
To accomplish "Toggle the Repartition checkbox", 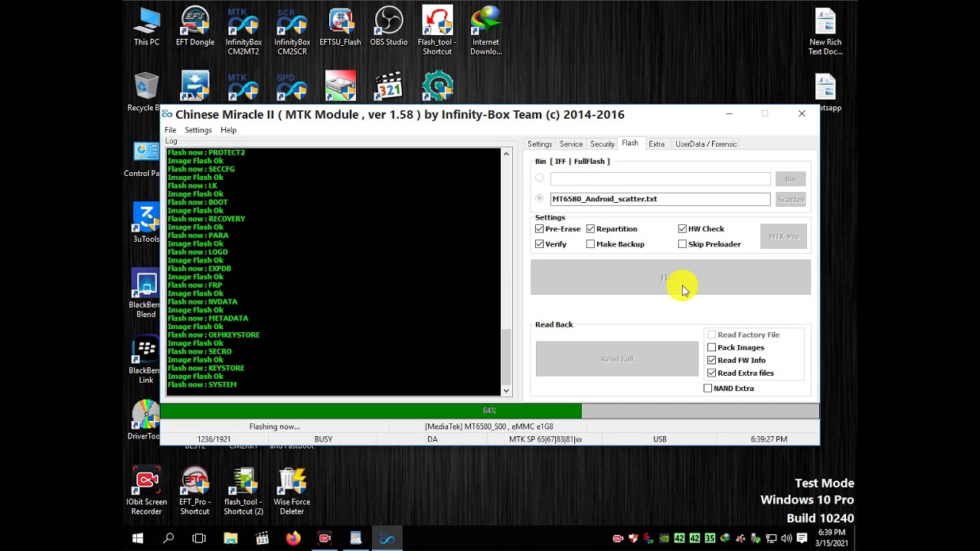I will point(590,229).
